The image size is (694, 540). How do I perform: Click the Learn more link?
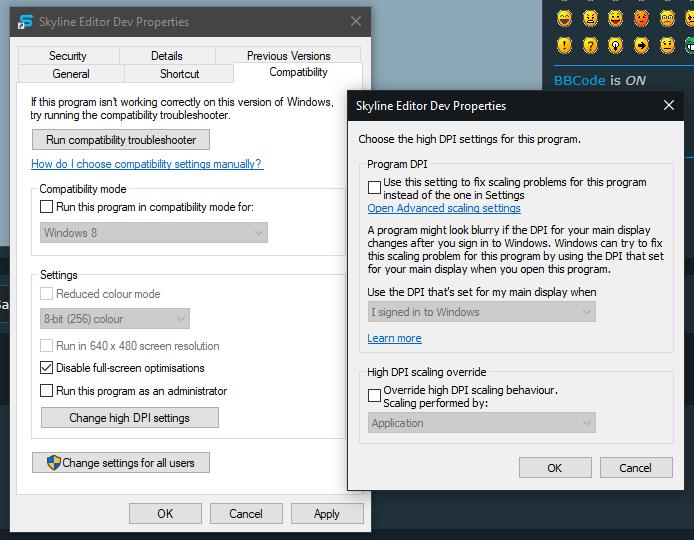coord(394,338)
